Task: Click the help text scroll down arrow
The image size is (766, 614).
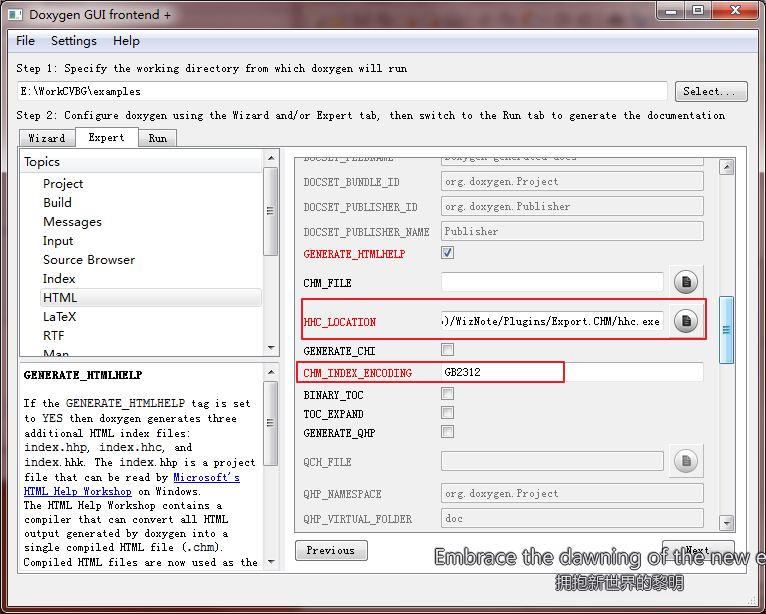Action: pyautogui.click(x=271, y=562)
